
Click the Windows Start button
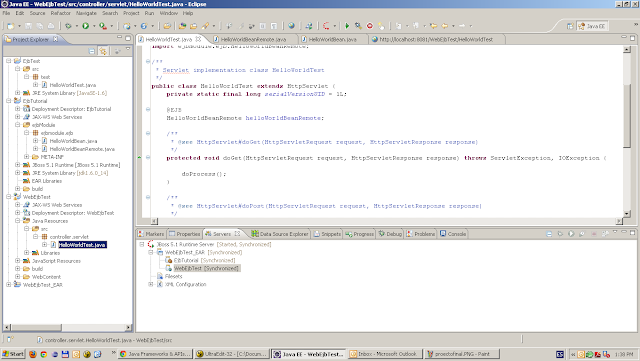tap(13, 354)
